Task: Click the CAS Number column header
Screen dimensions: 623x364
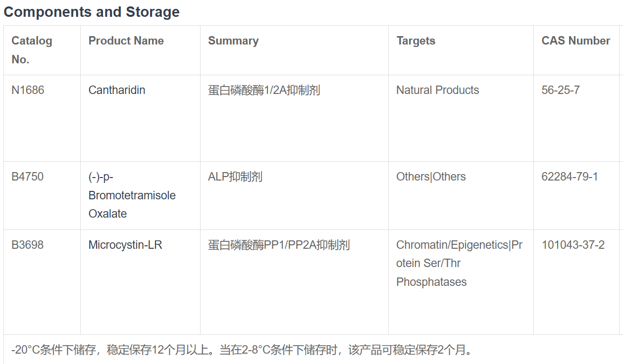Action: 576,41
